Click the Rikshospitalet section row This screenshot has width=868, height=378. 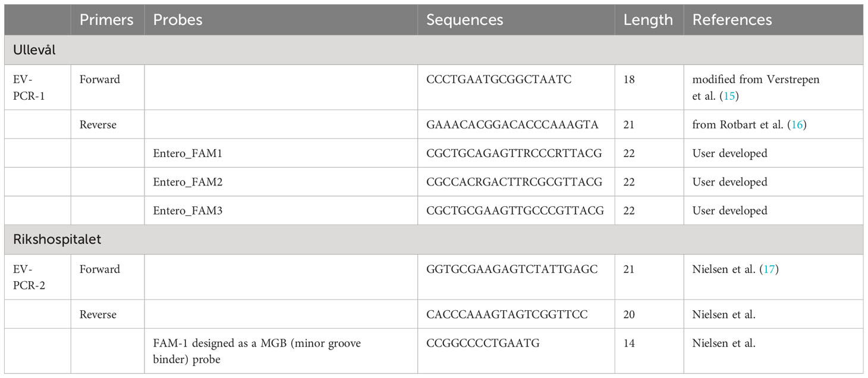[x=434, y=240]
